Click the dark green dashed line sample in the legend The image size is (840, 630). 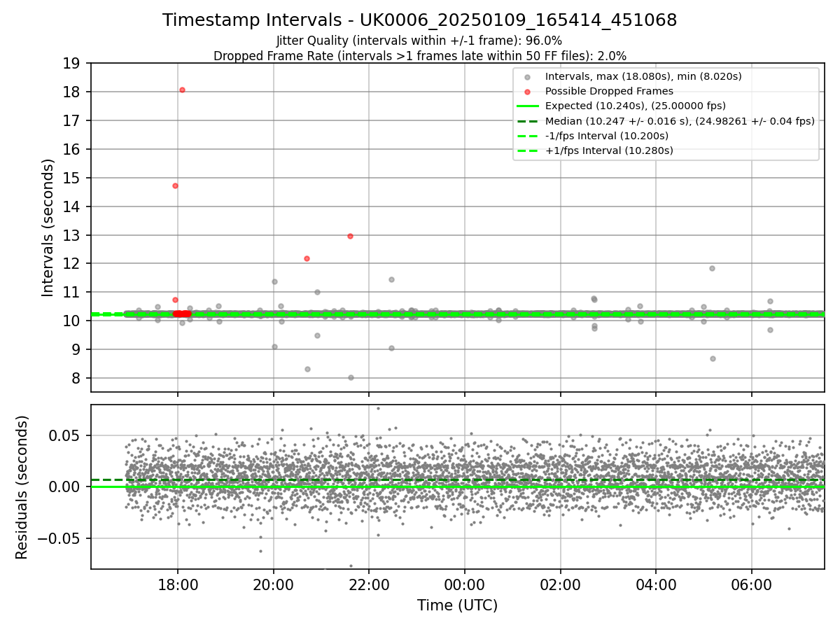tap(528, 121)
